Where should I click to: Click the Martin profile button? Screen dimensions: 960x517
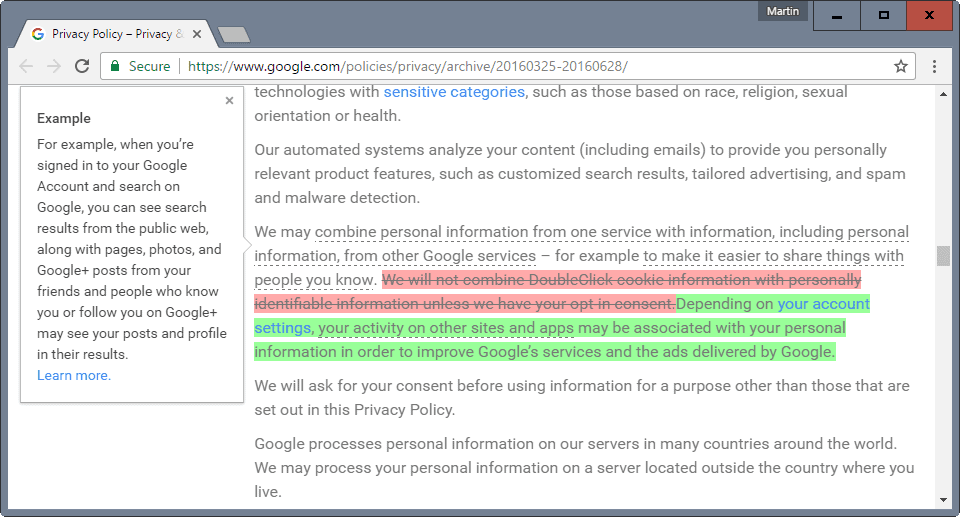[782, 11]
